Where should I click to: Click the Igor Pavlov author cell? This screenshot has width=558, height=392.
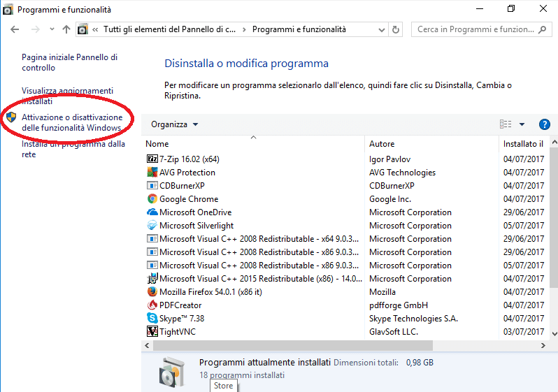click(x=389, y=159)
